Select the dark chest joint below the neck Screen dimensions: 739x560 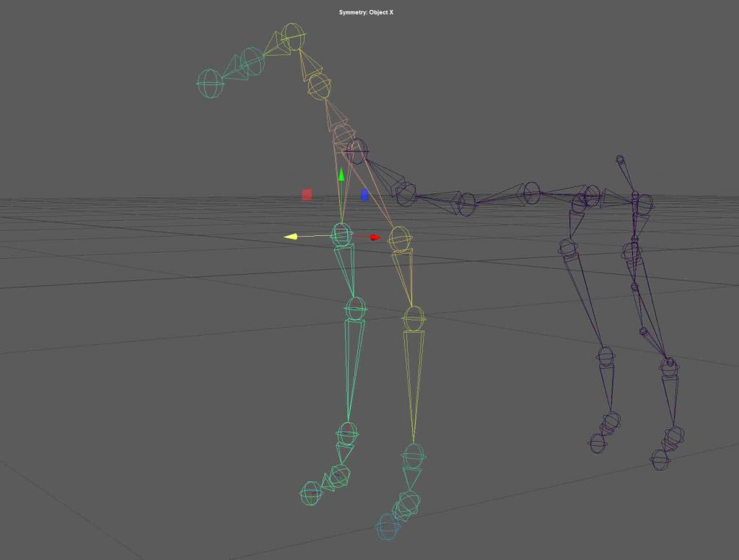356,152
